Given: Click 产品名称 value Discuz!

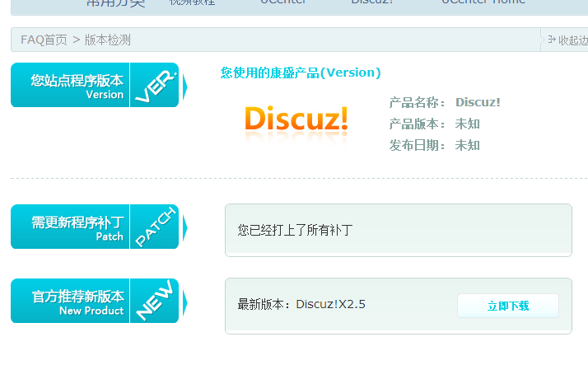Looking at the screenshot, I should pyautogui.click(x=478, y=102).
